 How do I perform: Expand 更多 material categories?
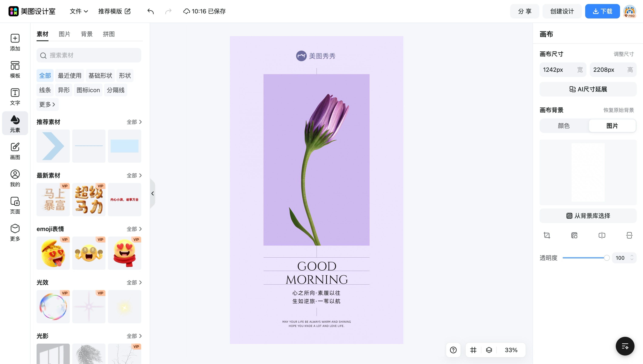[x=47, y=104]
